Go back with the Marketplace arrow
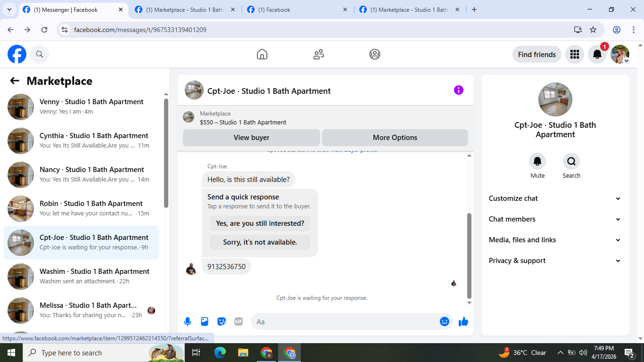 pos(15,81)
